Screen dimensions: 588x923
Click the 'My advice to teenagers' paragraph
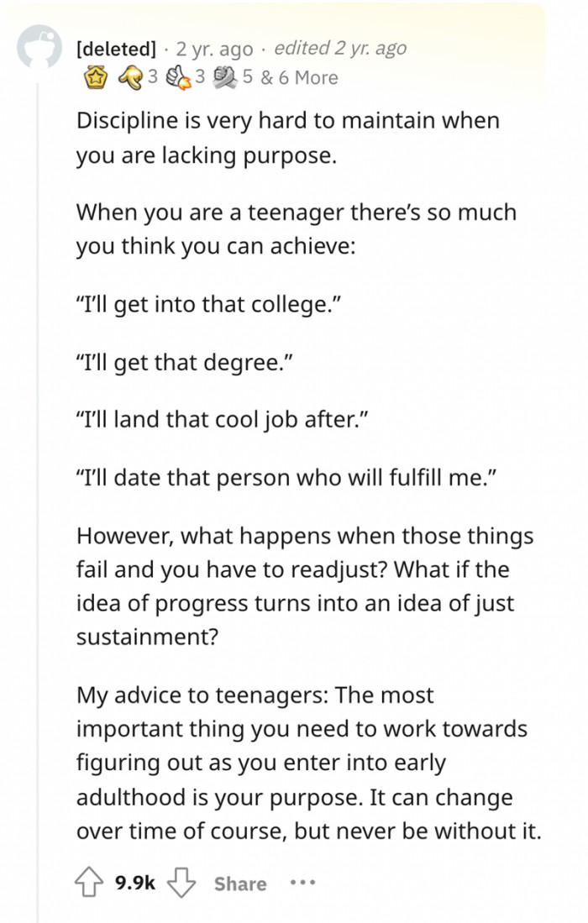(x=308, y=763)
